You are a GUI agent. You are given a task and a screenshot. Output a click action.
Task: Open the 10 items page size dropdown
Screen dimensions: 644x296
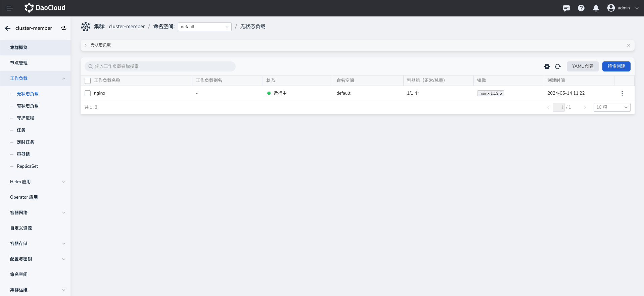click(611, 107)
